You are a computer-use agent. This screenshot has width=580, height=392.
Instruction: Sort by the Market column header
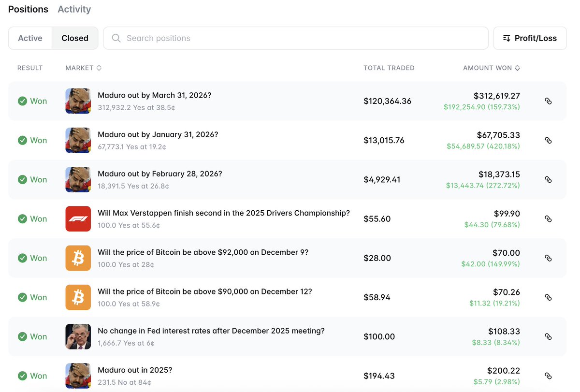click(83, 68)
